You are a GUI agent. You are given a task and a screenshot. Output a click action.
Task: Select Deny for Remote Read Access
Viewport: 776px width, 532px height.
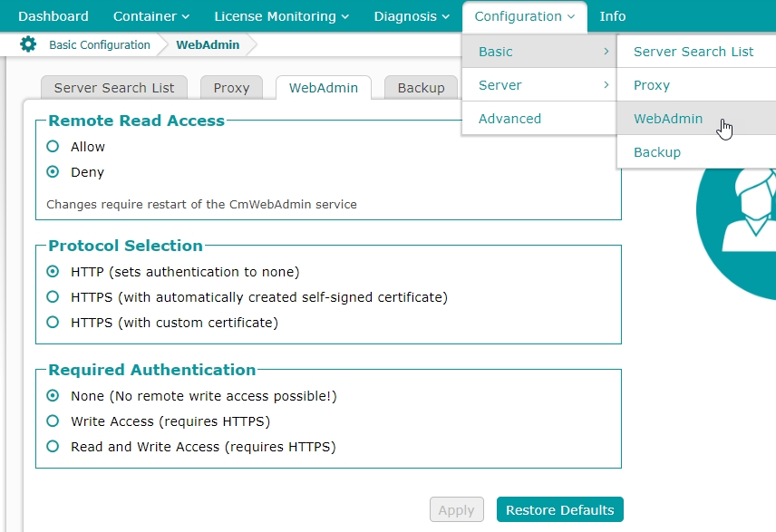click(x=53, y=172)
